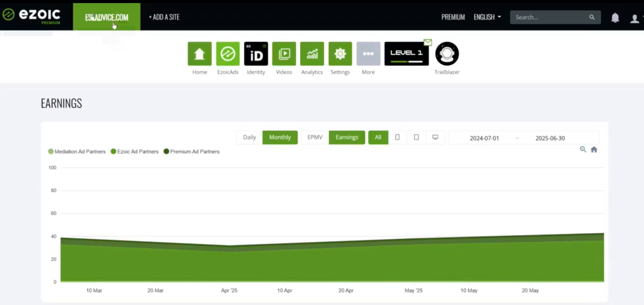Open the user account icon
This screenshot has width=644, height=305.
tap(635, 18)
